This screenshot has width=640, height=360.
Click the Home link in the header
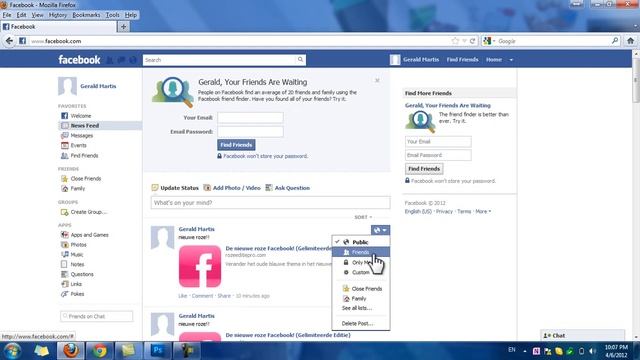493,60
